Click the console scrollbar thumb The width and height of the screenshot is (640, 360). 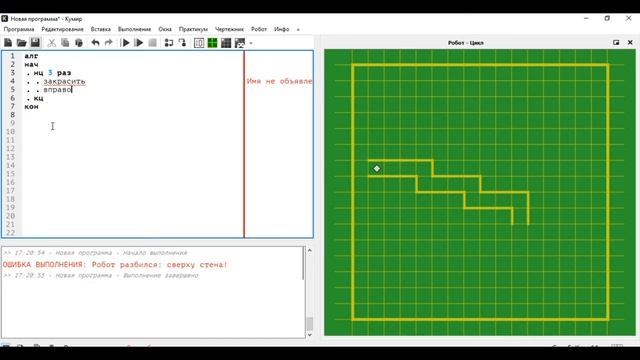pos(309,324)
